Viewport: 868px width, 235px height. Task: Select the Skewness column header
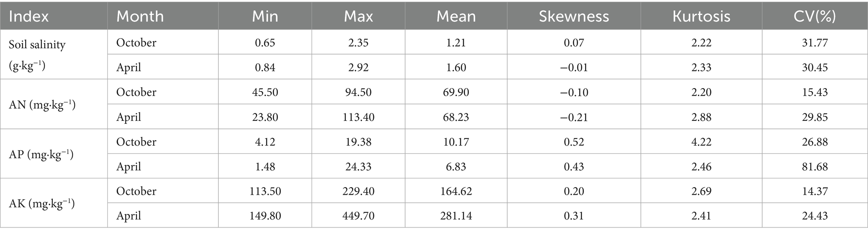pos(573,16)
